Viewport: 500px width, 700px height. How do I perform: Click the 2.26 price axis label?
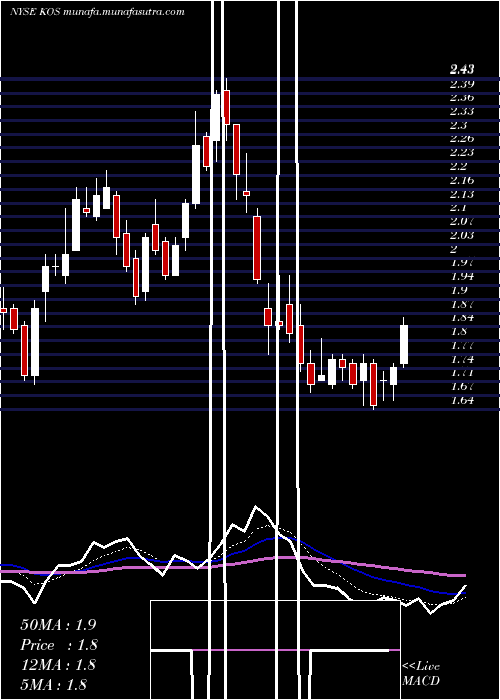(x=462, y=138)
